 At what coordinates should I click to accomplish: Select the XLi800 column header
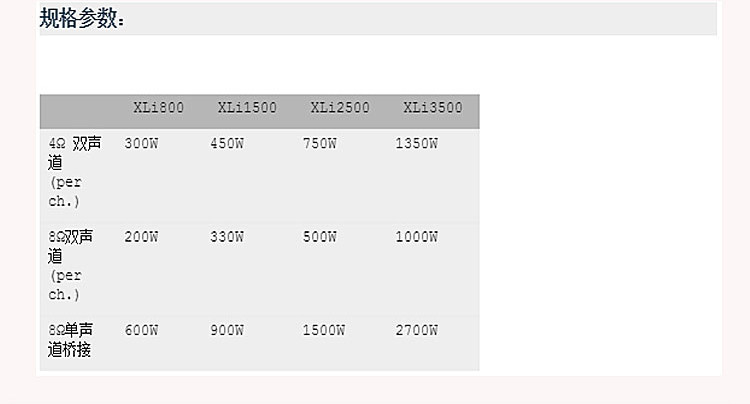158,108
